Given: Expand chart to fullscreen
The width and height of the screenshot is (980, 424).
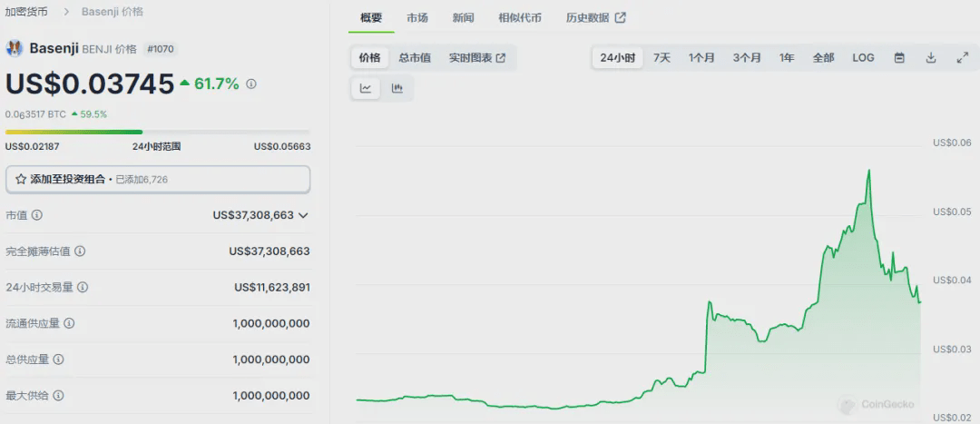Looking at the screenshot, I should 963,57.
